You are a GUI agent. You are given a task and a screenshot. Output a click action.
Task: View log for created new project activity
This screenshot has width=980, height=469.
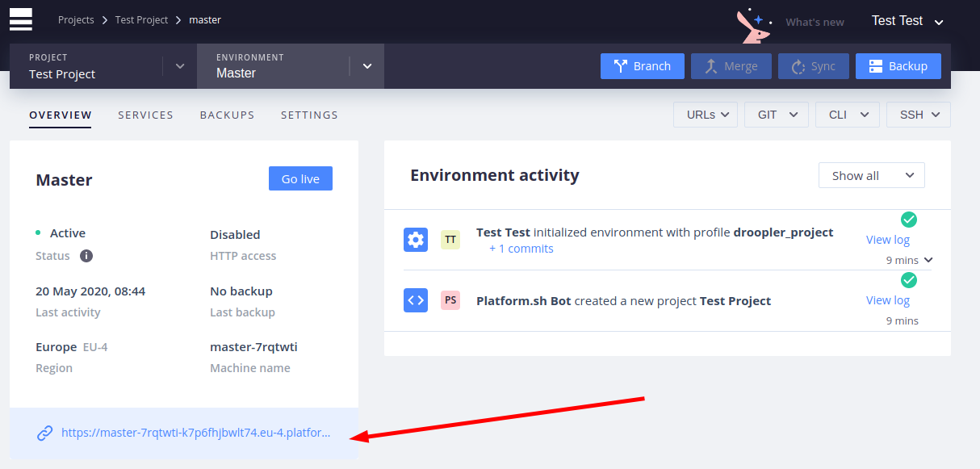point(888,300)
